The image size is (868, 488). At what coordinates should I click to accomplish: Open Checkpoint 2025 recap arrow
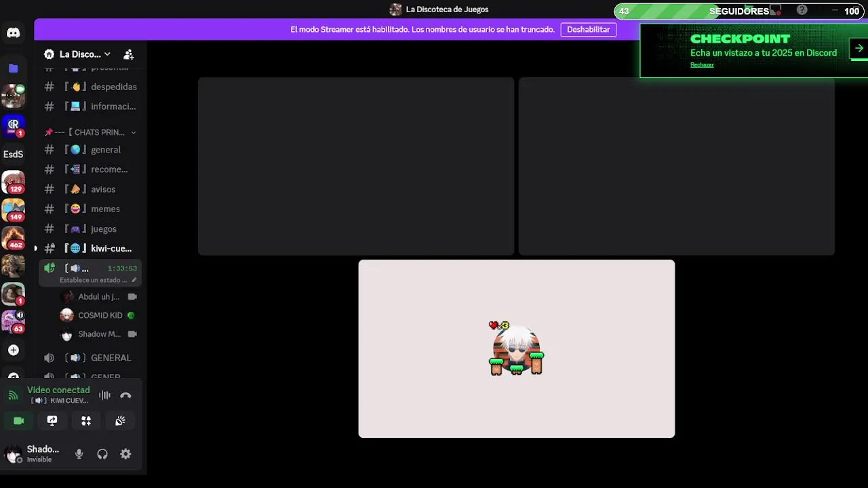tap(859, 49)
